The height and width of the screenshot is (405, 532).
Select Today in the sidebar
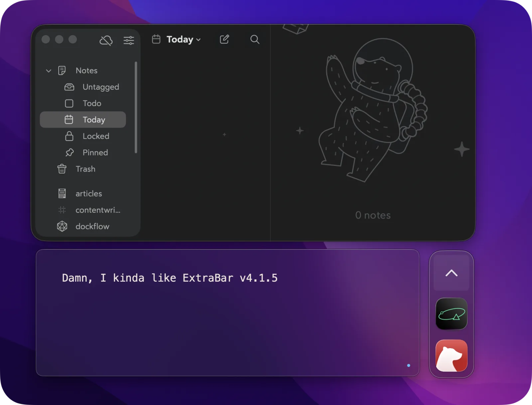click(83, 120)
